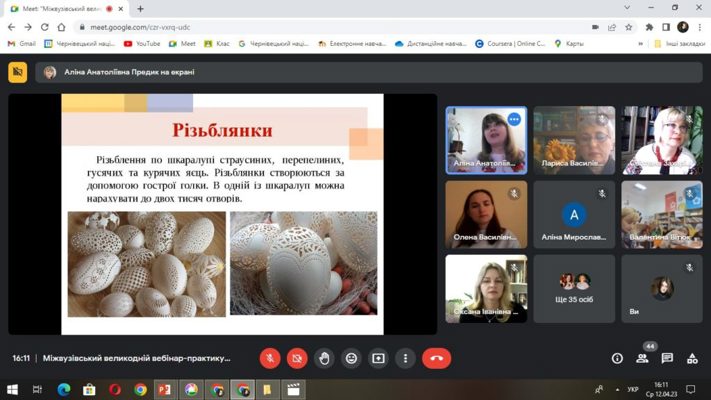The width and height of the screenshot is (711, 400).
Task: Open Microsoft Store from taskbar
Action: [89, 390]
